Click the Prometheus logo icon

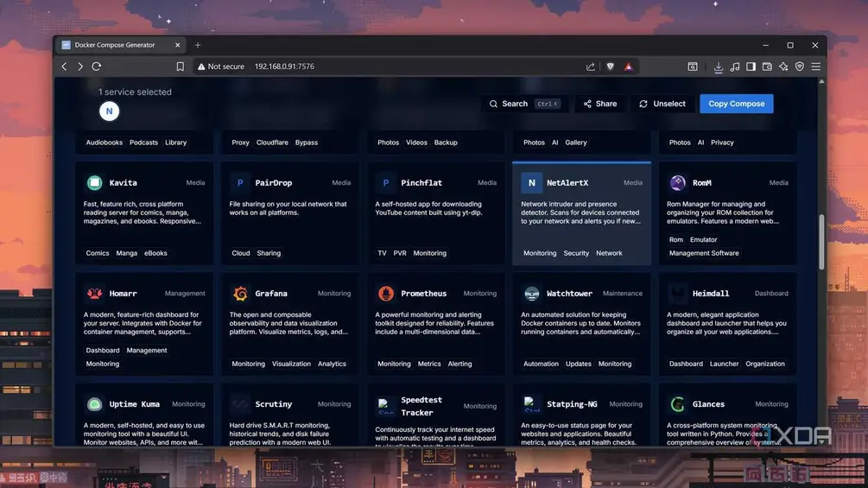tap(386, 294)
